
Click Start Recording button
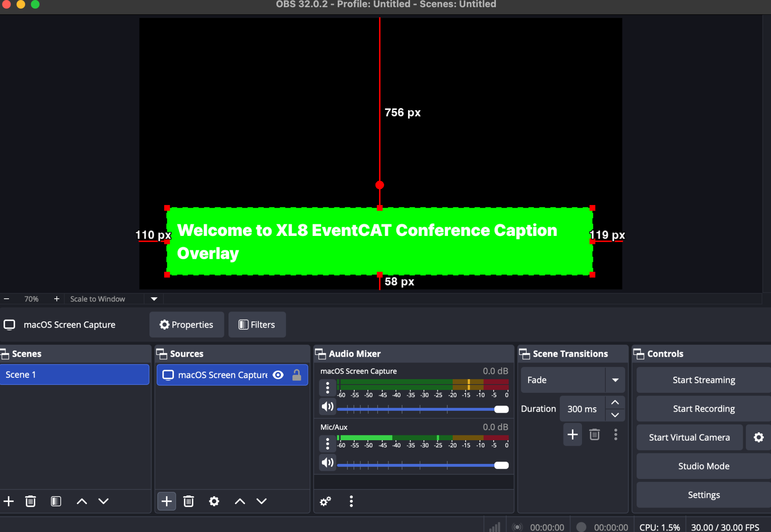click(704, 409)
